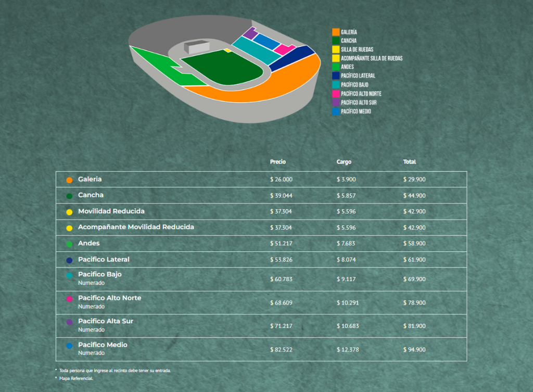
Task: Select the Andes ticket row
Action: point(261,244)
